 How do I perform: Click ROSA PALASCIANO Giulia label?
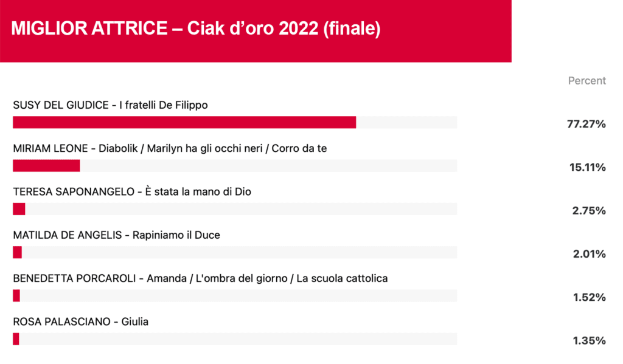tap(81, 321)
